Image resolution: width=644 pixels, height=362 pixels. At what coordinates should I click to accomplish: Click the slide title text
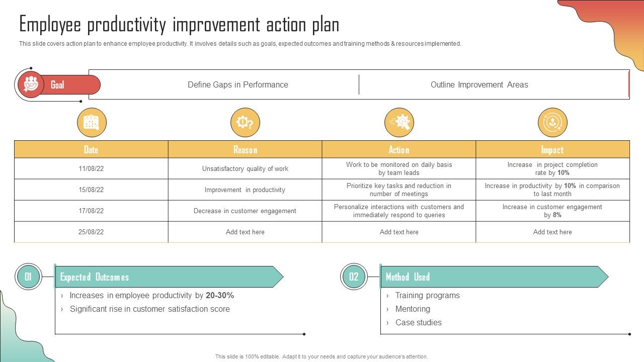[x=179, y=24]
